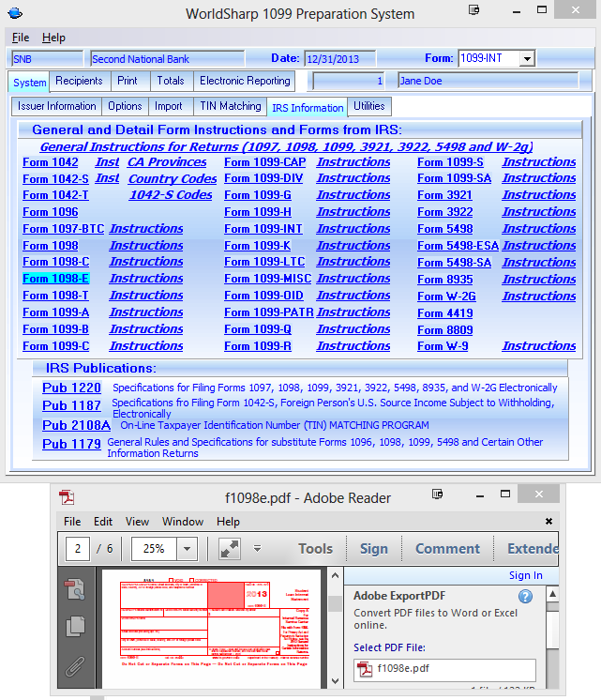Toggle read mode expand arrows icon

228,549
